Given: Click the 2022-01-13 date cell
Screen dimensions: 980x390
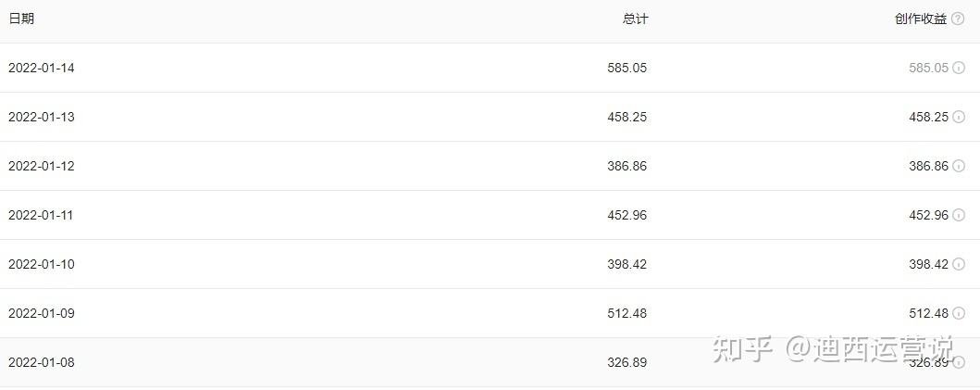Looking at the screenshot, I should 42,117.
